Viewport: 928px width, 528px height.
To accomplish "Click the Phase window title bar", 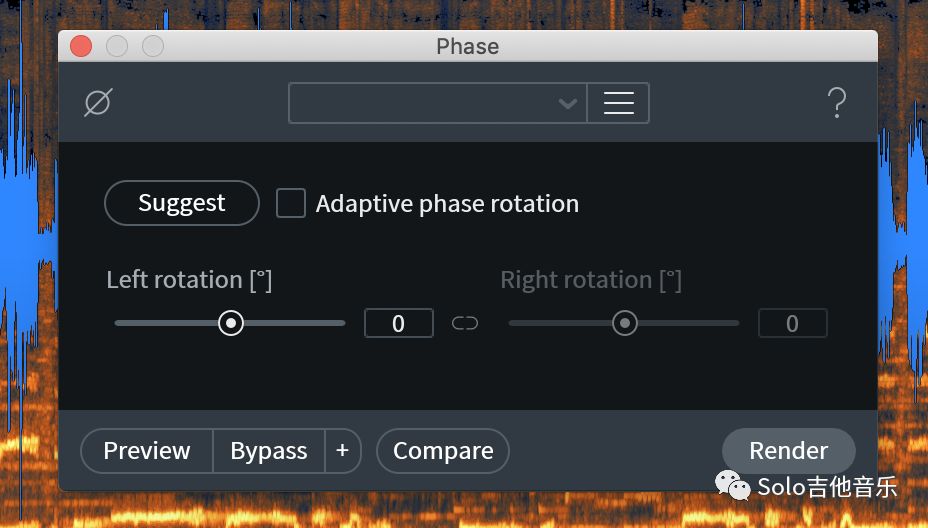I will [x=468, y=46].
